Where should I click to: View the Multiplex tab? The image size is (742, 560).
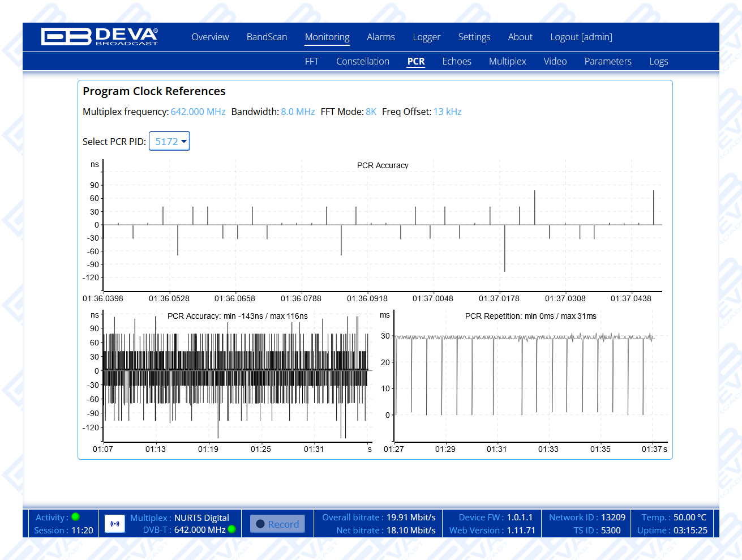tap(507, 61)
